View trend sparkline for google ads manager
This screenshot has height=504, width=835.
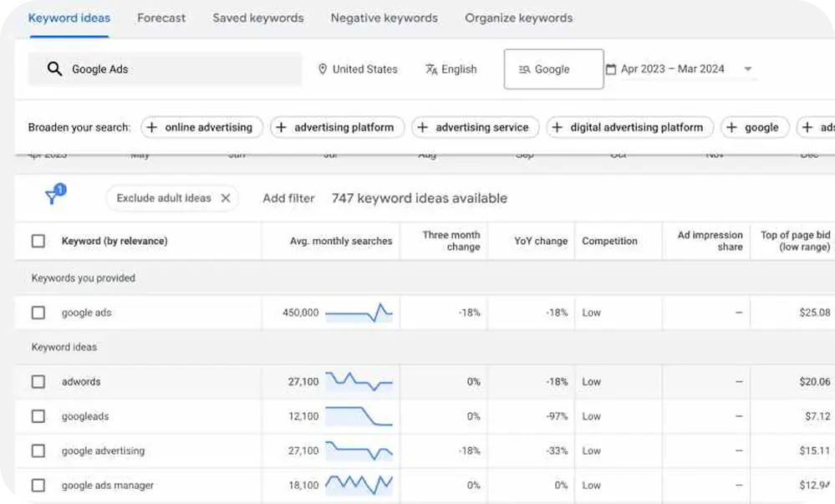pyautogui.click(x=359, y=485)
